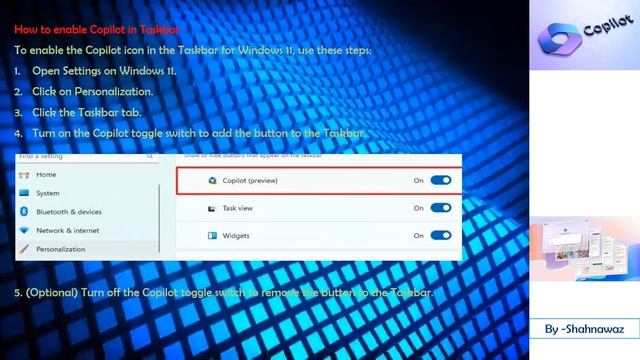Click the '(Optional) Turn off the Copilot' step
This screenshot has height=360, width=640.
pos(224,293)
